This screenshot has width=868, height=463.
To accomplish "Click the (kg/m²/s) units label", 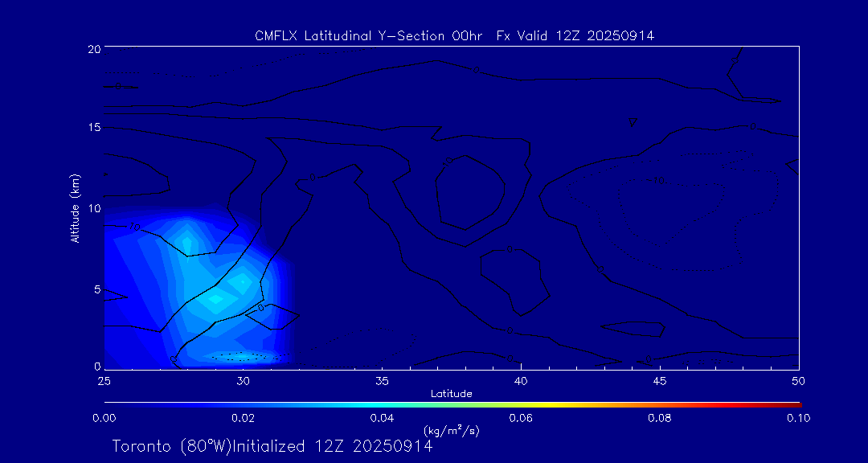I will coord(451,431).
